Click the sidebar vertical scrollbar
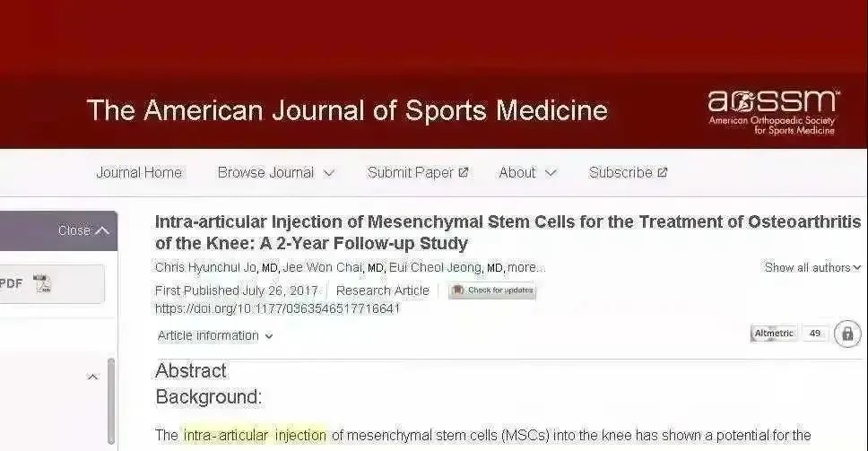Screen dimensions: 868x451 [x=111, y=401]
